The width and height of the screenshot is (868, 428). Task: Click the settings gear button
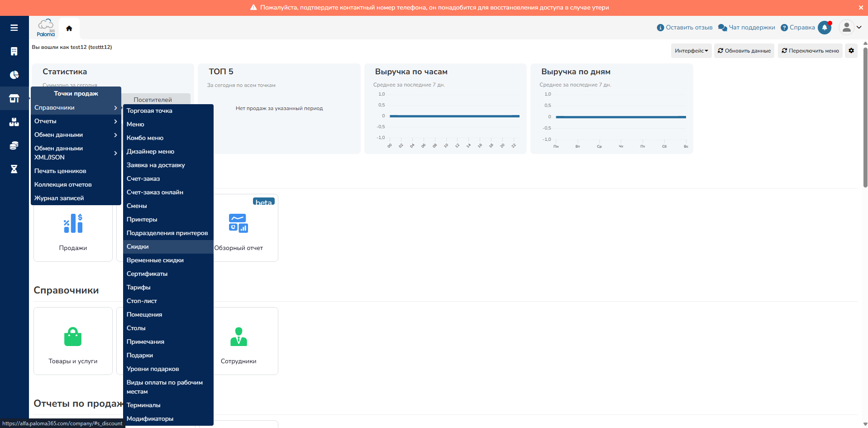pyautogui.click(x=851, y=51)
